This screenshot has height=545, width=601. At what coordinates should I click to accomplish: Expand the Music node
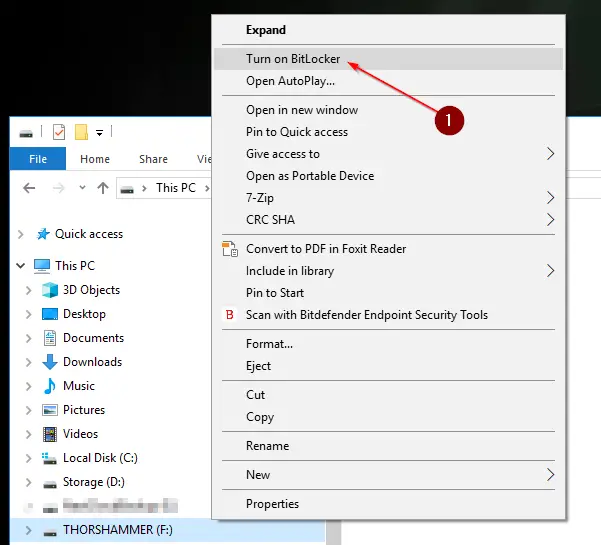coord(28,386)
